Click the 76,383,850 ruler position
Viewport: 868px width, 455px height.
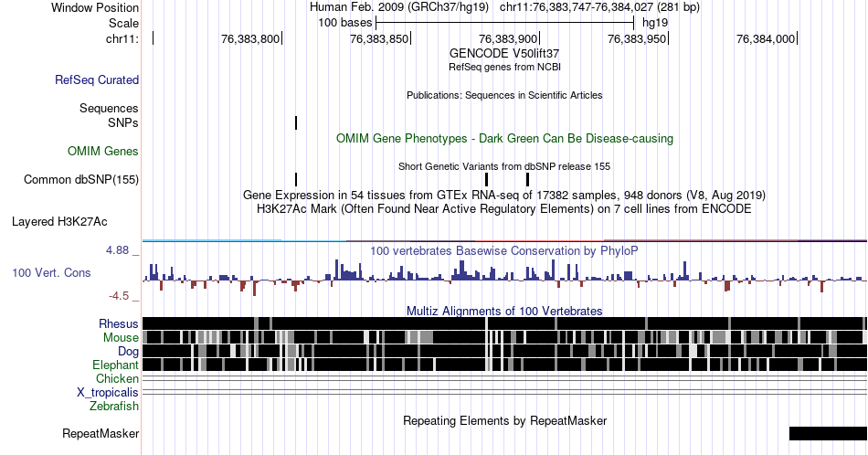[x=379, y=38]
